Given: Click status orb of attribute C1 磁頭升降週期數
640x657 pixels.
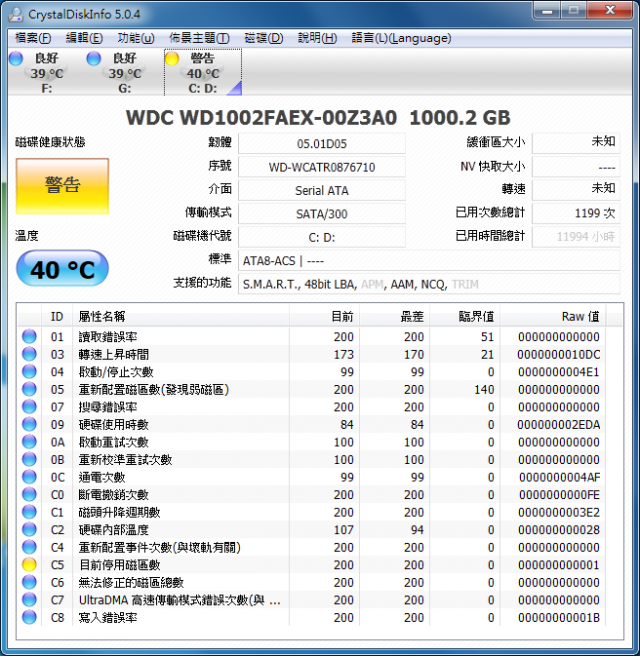Looking at the screenshot, I should [x=29, y=512].
